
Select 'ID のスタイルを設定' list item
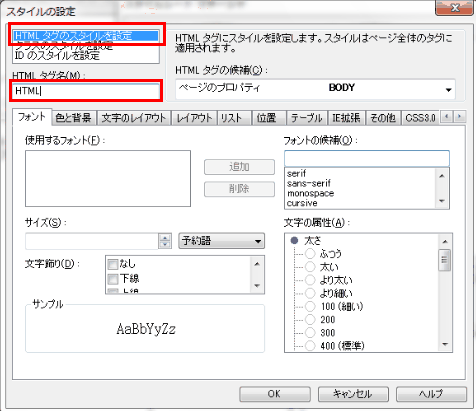(86, 55)
